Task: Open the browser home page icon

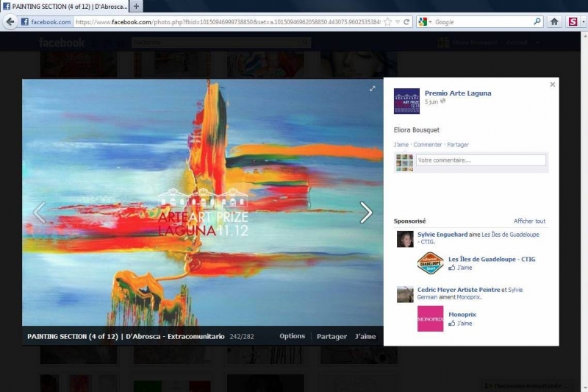Action: (x=554, y=22)
